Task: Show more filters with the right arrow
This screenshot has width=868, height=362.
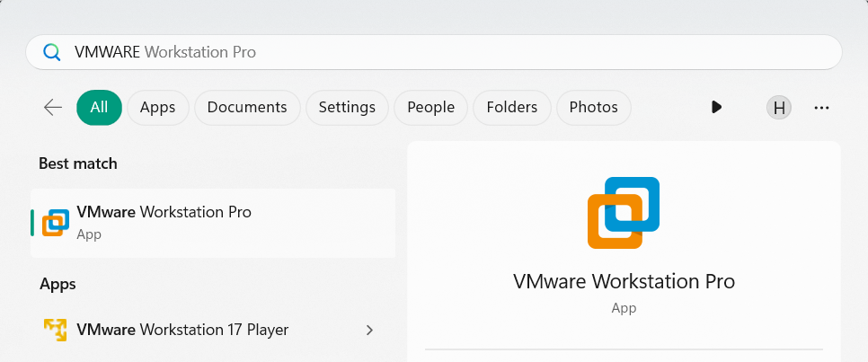Action: [x=716, y=108]
